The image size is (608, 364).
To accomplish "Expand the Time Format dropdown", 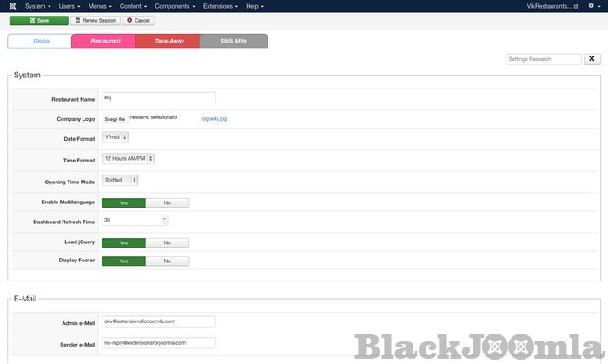I will tap(128, 159).
